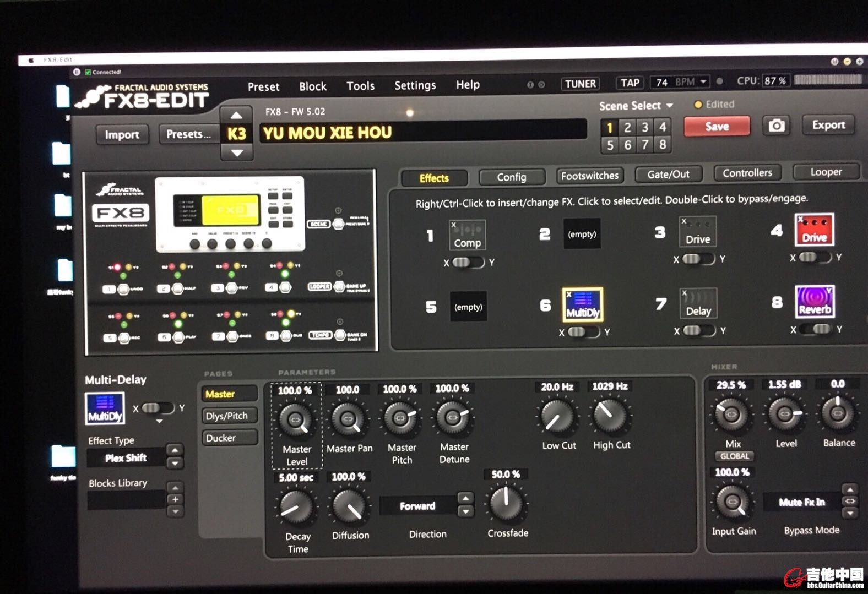Click the Mix knob in Mixer
The height and width of the screenshot is (594, 868).
731,414
